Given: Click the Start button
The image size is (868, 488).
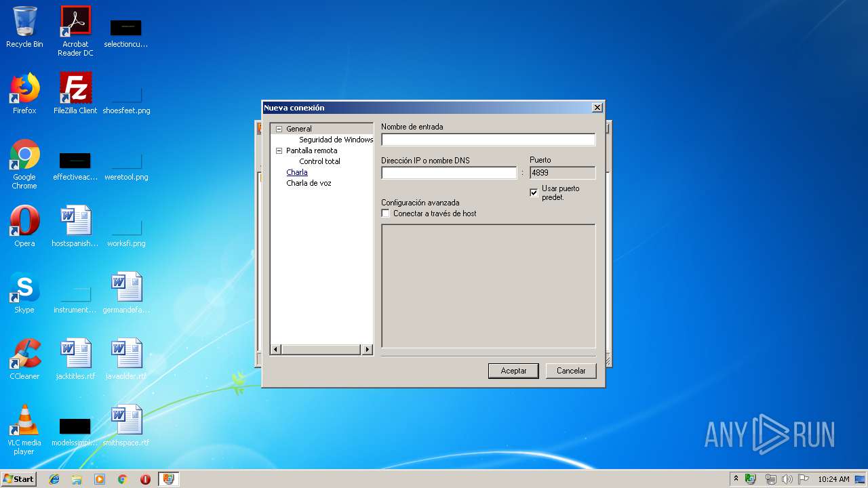Looking at the screenshot, I should pos(18,479).
